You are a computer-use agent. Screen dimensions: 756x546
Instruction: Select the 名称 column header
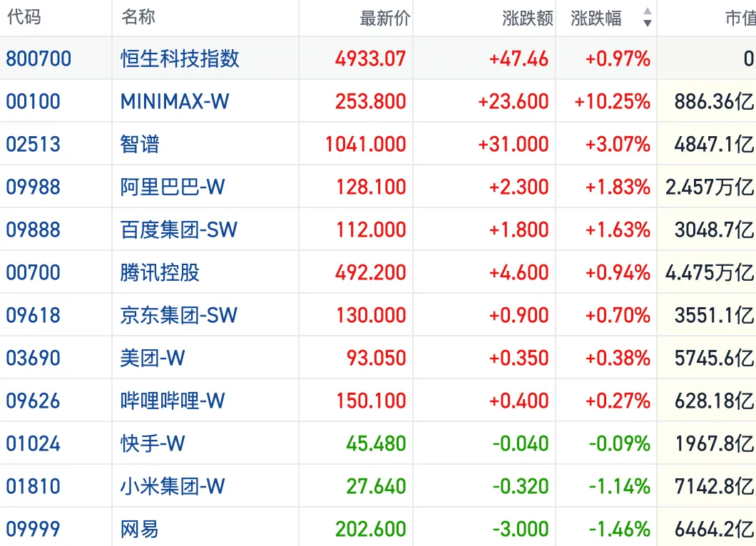pyautogui.click(x=138, y=16)
